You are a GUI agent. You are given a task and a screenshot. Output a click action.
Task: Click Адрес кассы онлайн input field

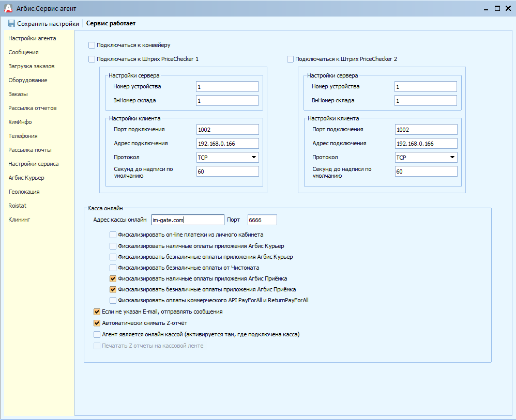click(x=188, y=220)
